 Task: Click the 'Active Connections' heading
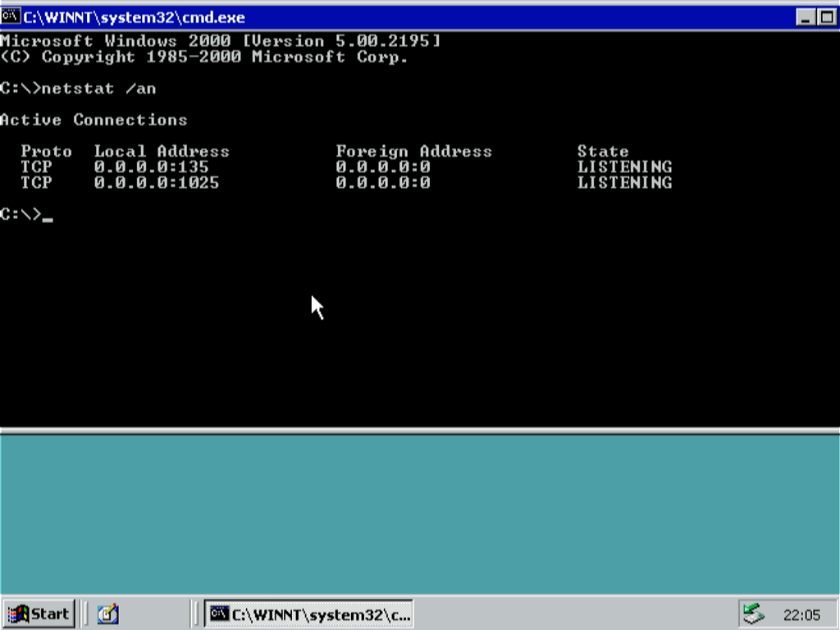(x=94, y=120)
